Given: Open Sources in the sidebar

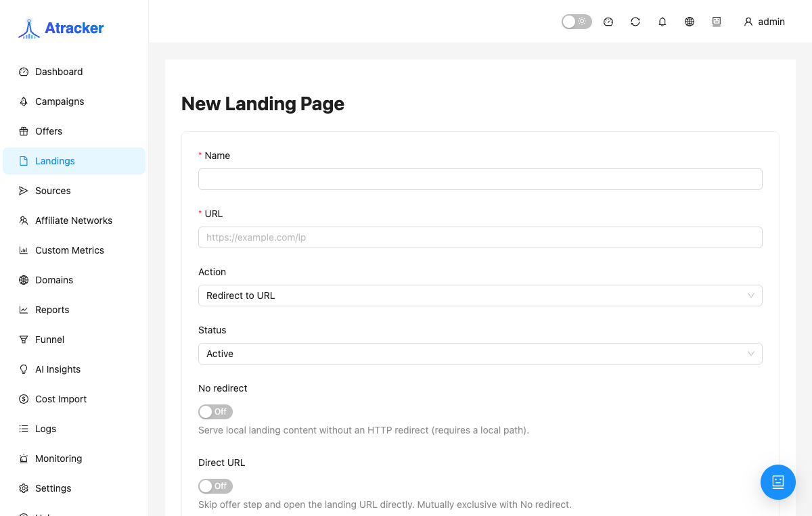Looking at the screenshot, I should (x=74, y=191).
